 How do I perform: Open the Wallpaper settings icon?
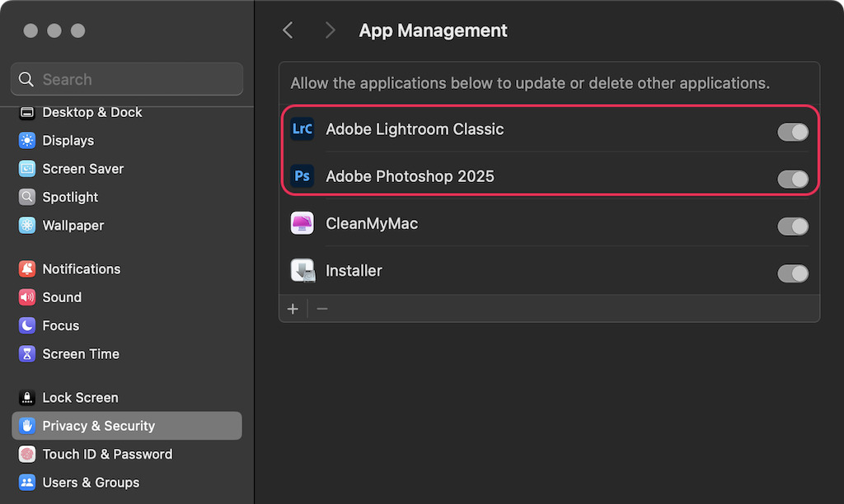point(28,226)
